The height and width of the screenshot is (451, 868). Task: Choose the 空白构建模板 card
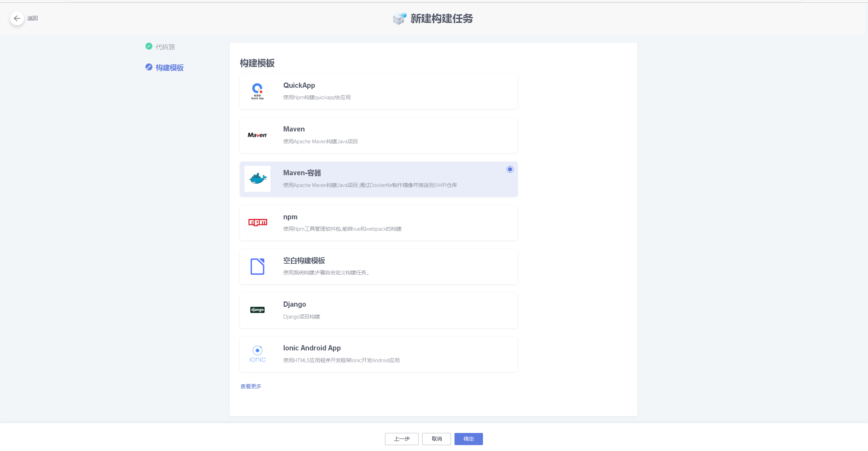[x=378, y=266]
